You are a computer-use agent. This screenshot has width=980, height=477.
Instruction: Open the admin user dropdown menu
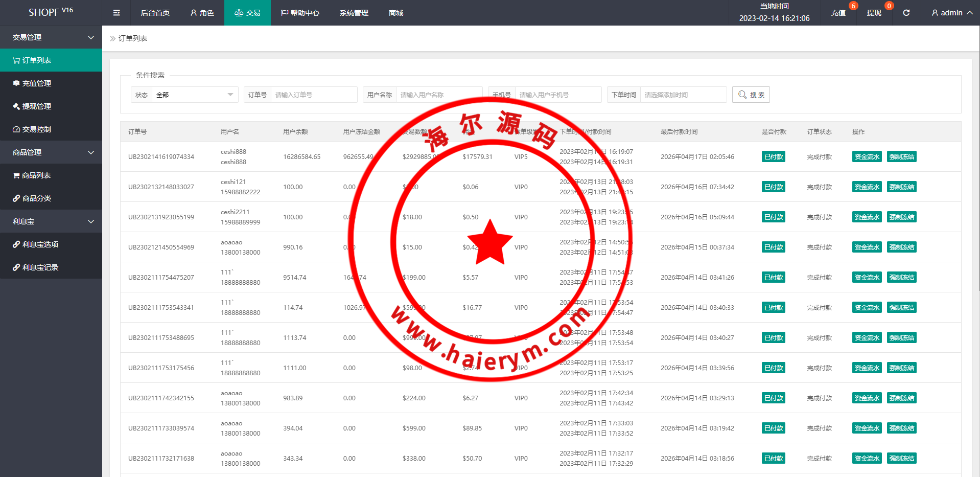coord(951,13)
